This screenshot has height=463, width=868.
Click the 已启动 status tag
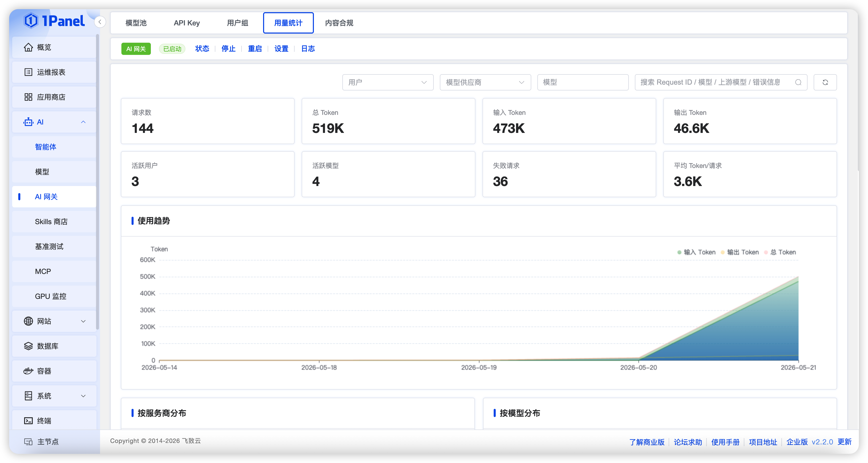[172, 49]
